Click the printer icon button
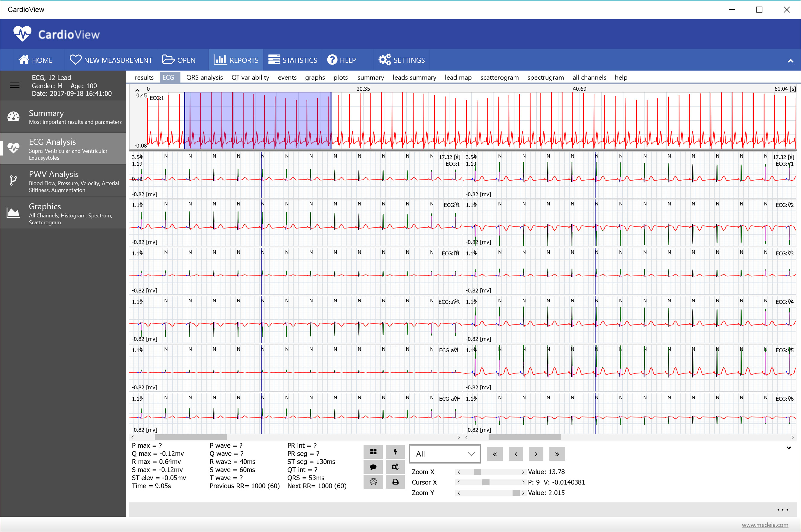Viewport: 801px width, 532px height. tap(395, 482)
